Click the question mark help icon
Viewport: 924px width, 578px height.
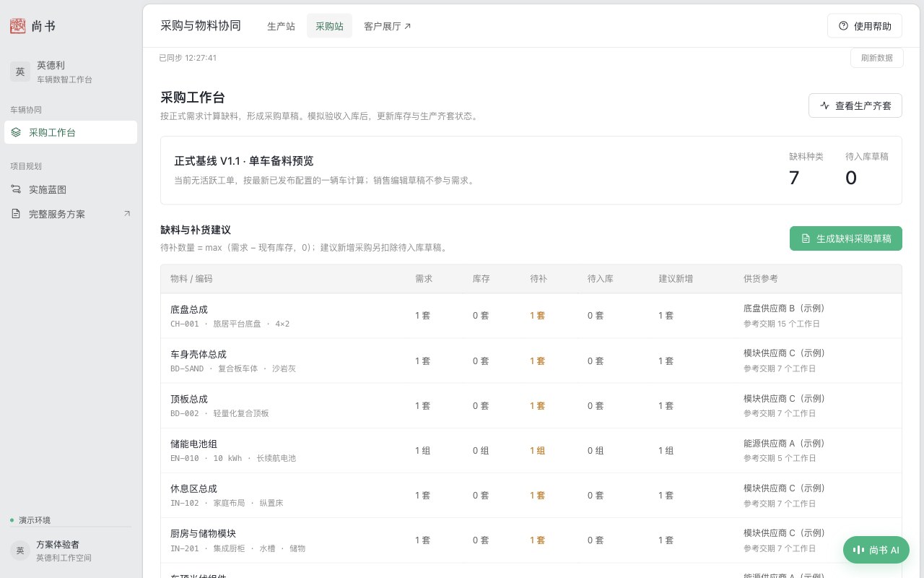[x=843, y=26]
